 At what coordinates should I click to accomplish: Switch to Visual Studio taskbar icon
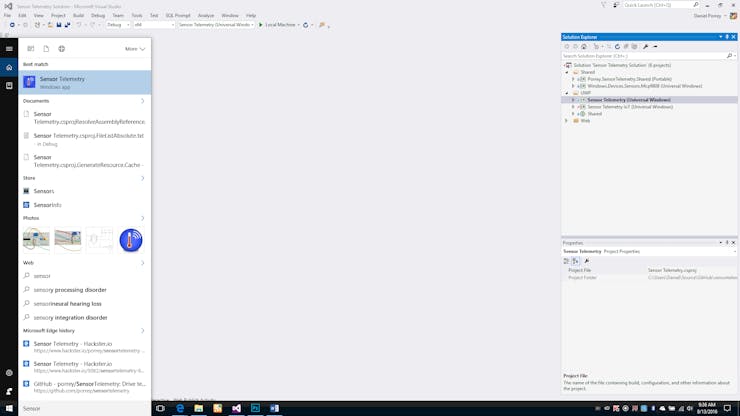236,408
